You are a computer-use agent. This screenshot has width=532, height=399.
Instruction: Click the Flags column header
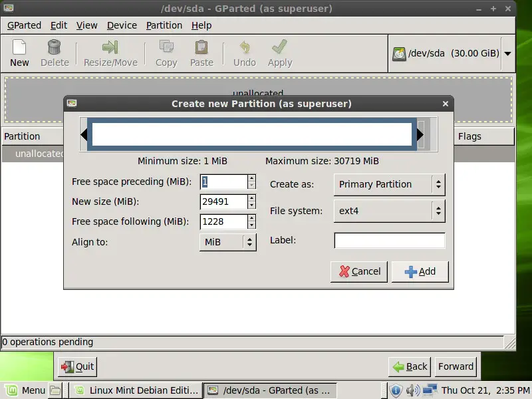(x=484, y=136)
